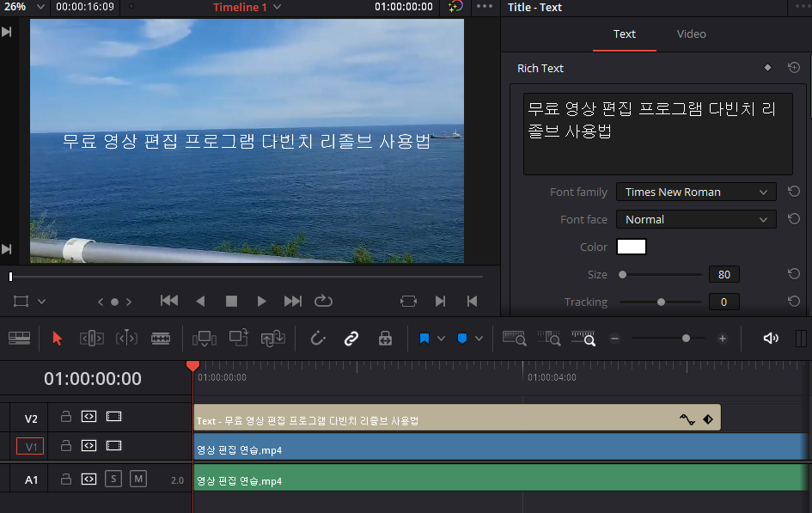Click the timeline zoom in plus button
This screenshot has height=513, width=812.
click(x=723, y=339)
